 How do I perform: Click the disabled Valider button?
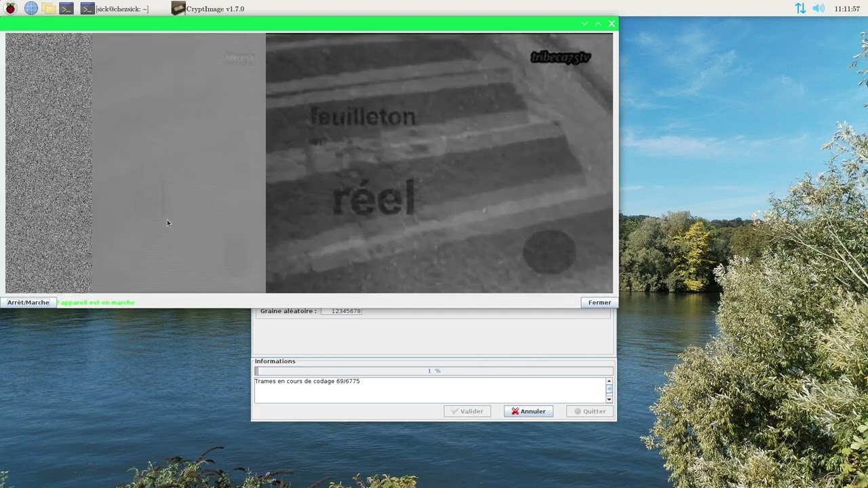click(x=467, y=411)
